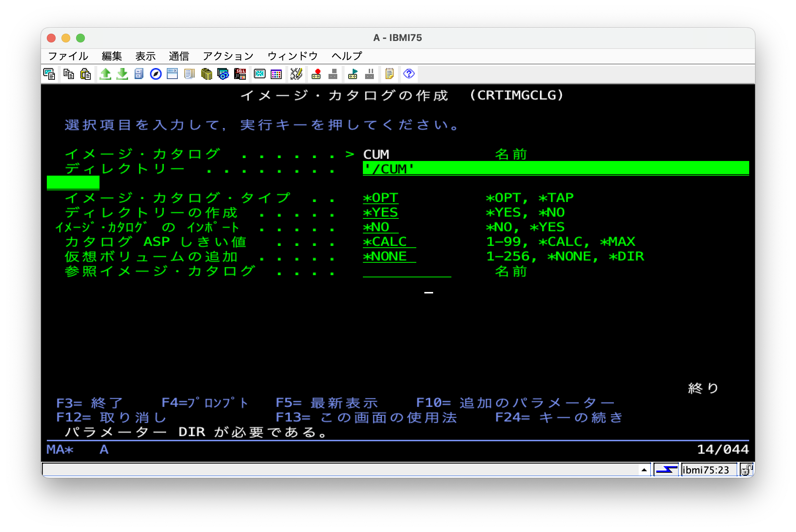
Task: Click the *OPT catalog type field
Action: pos(380,198)
